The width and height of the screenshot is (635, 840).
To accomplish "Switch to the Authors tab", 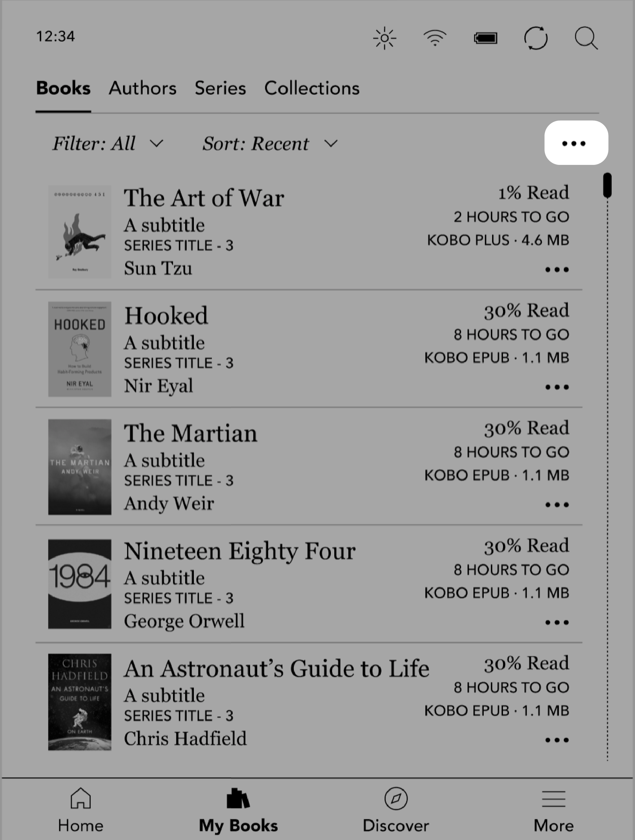I will pos(143,88).
